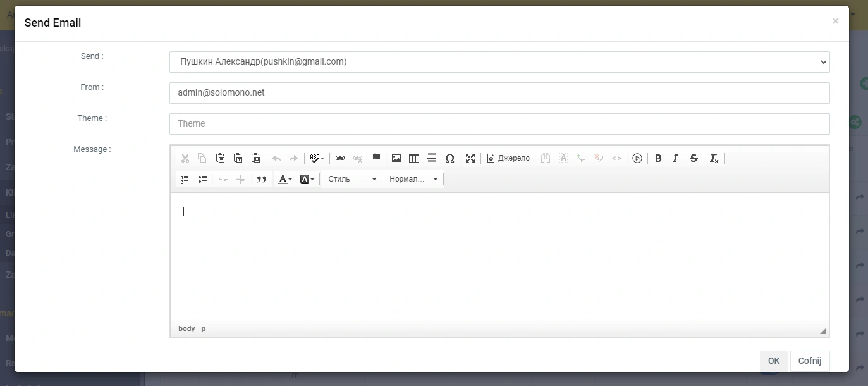868x386 pixels.
Task: Insert a horizontal line
Action: [x=432, y=158]
